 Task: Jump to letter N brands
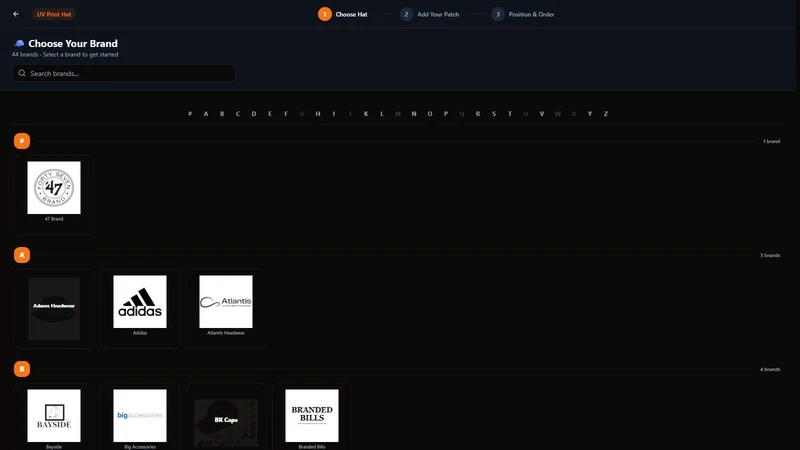pos(414,114)
